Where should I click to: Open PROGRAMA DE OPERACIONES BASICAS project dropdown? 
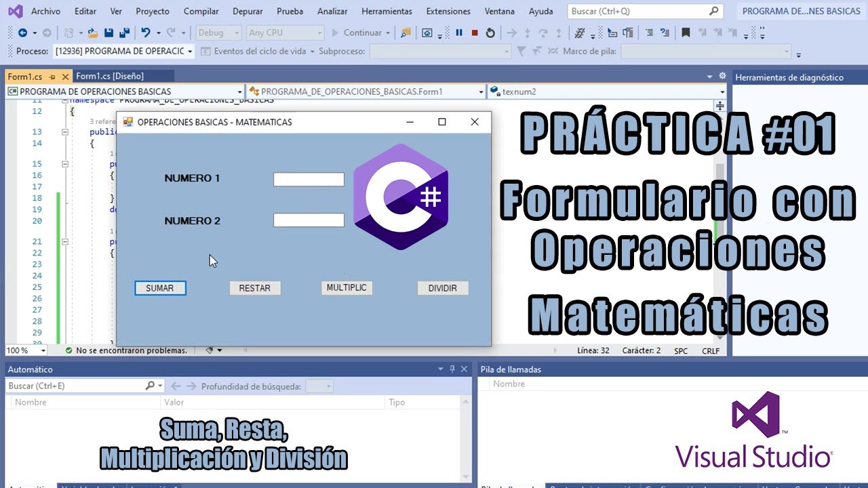tap(125, 91)
